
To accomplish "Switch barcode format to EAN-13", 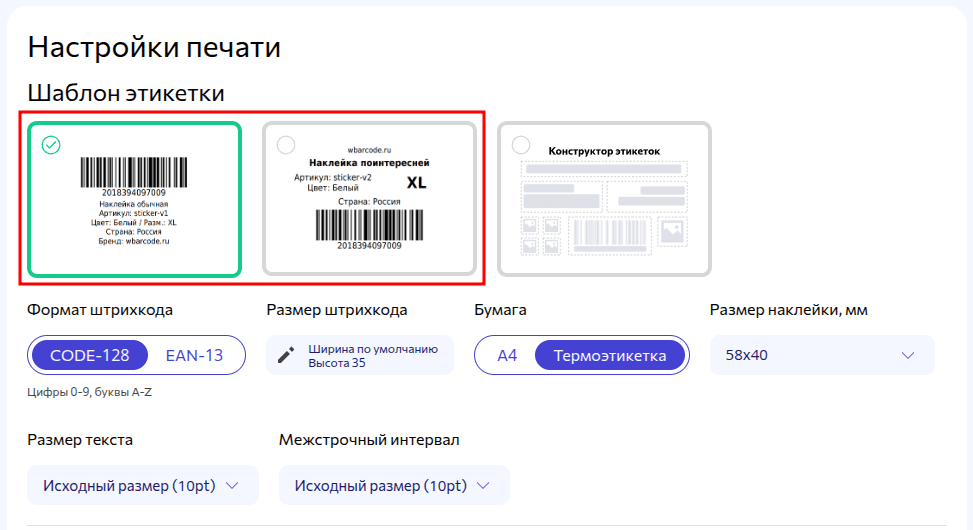I will 194,355.
